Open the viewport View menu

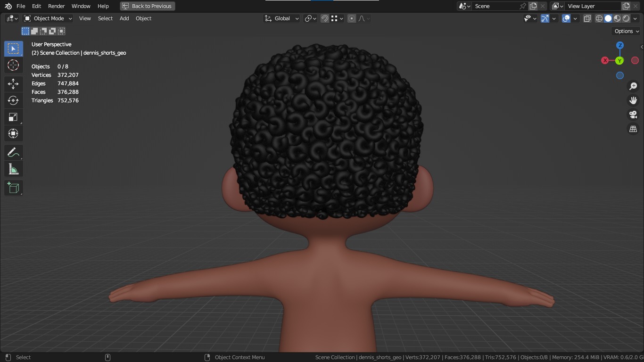pos(85,18)
